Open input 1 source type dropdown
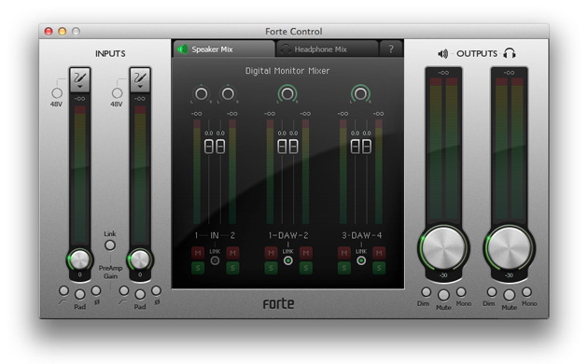This screenshot has height=364, width=588. [x=80, y=80]
